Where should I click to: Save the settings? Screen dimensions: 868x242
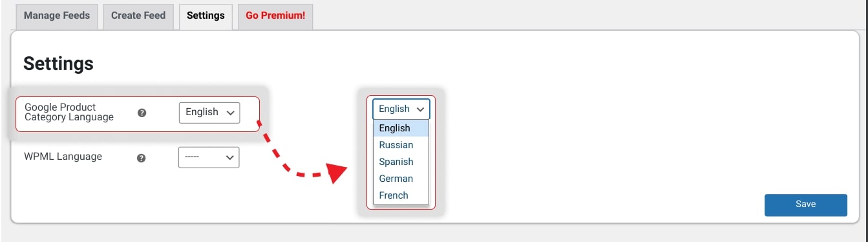[x=805, y=204]
